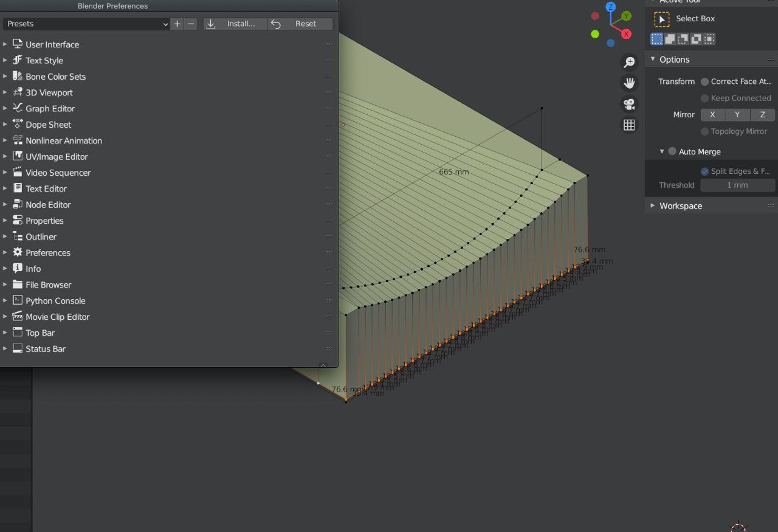Click the Python Console icon
The image size is (778, 532).
pyautogui.click(x=18, y=300)
